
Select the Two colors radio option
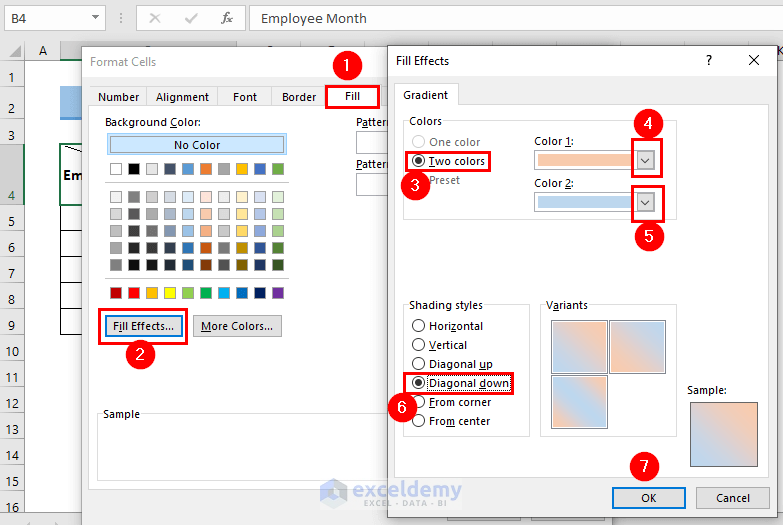pyautogui.click(x=448, y=161)
